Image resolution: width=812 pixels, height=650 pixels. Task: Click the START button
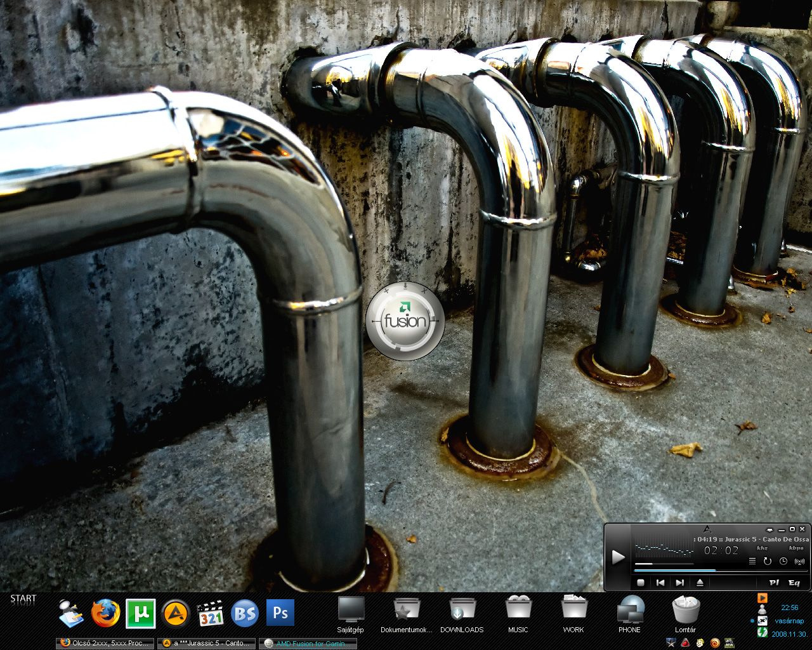[23, 598]
